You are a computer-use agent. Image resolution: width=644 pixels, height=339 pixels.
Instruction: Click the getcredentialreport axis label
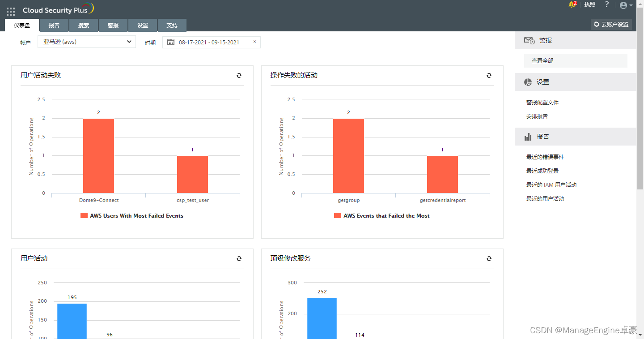(443, 201)
